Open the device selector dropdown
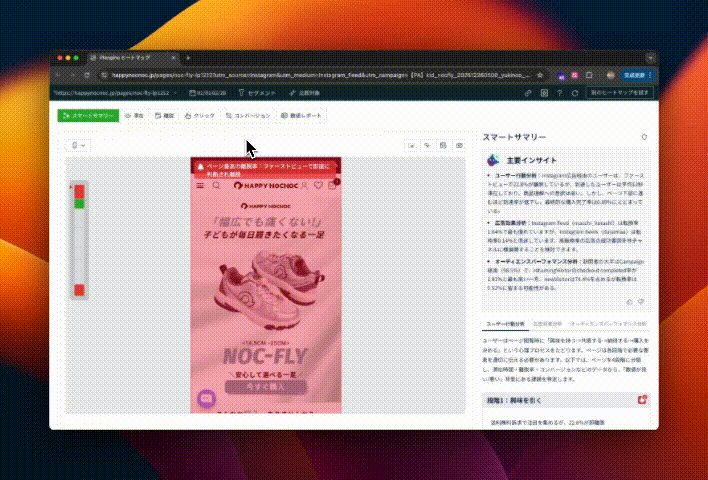Image resolution: width=708 pixels, height=480 pixels. pyautogui.click(x=77, y=146)
